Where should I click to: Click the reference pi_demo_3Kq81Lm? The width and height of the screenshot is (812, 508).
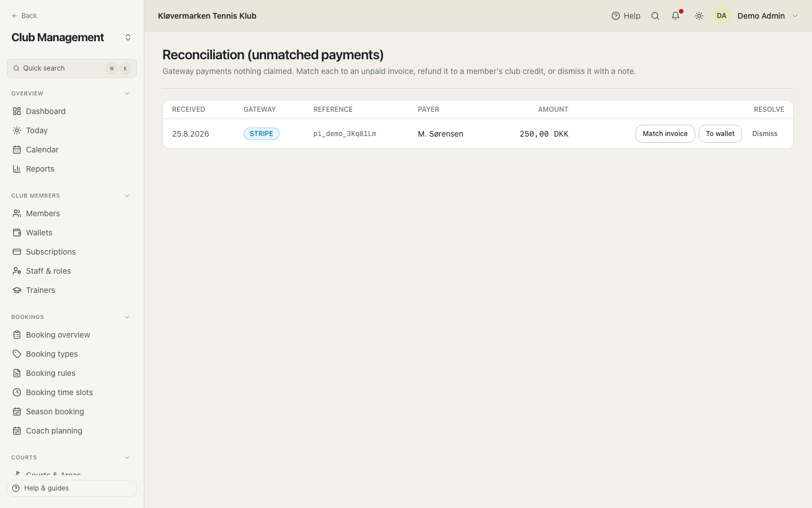(345, 134)
